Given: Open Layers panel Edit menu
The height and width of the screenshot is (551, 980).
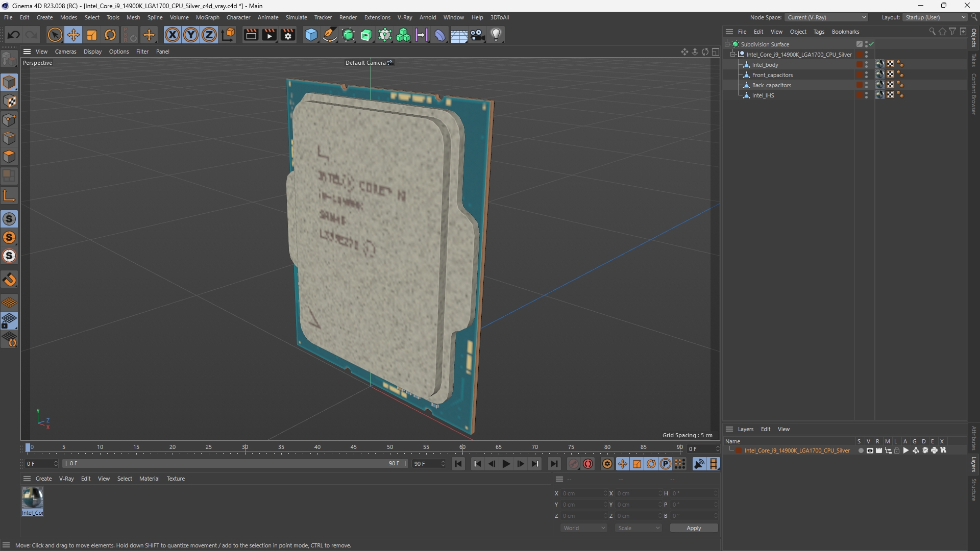Looking at the screenshot, I should 766,429.
